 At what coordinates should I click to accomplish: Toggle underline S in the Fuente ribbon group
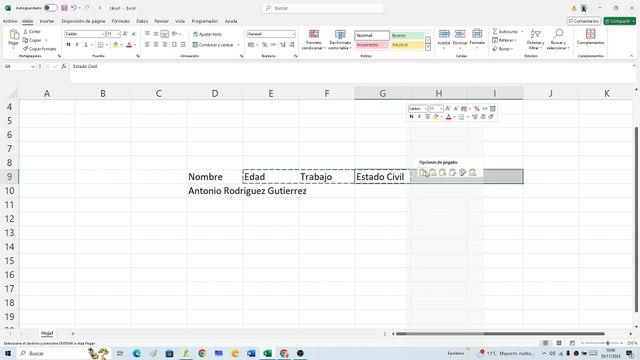point(86,44)
